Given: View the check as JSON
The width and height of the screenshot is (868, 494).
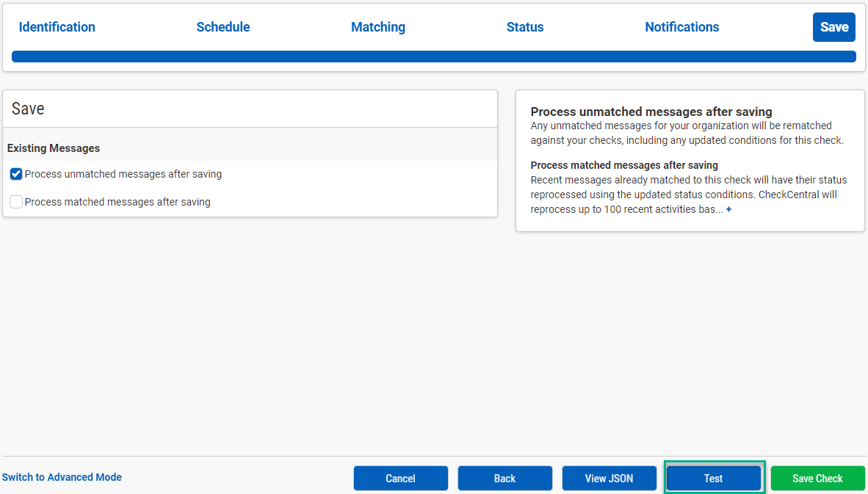Looking at the screenshot, I should (x=609, y=478).
